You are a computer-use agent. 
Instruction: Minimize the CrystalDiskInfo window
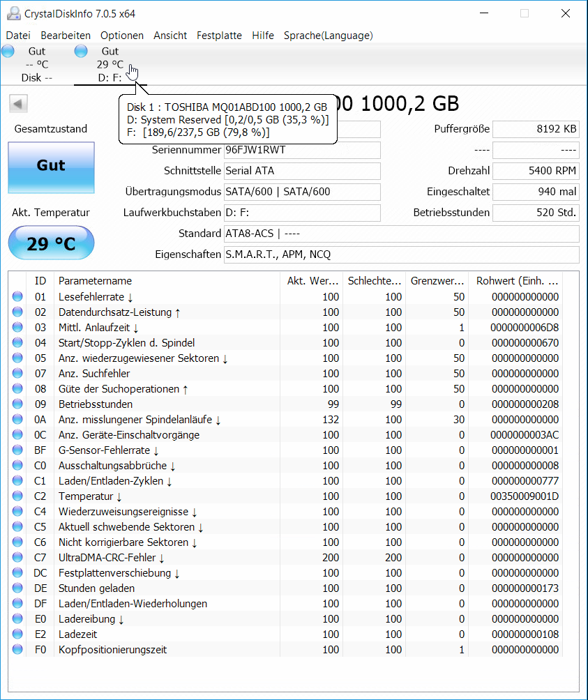[x=484, y=13]
